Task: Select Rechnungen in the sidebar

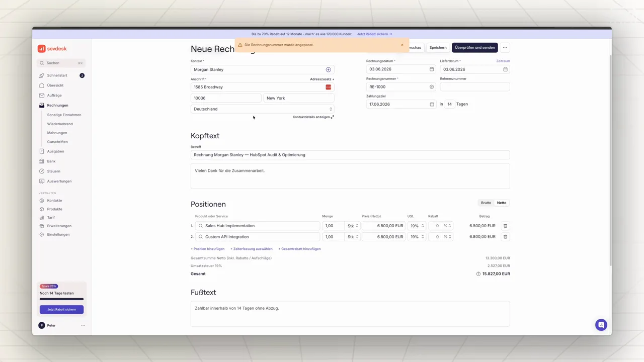Action: pos(57,106)
